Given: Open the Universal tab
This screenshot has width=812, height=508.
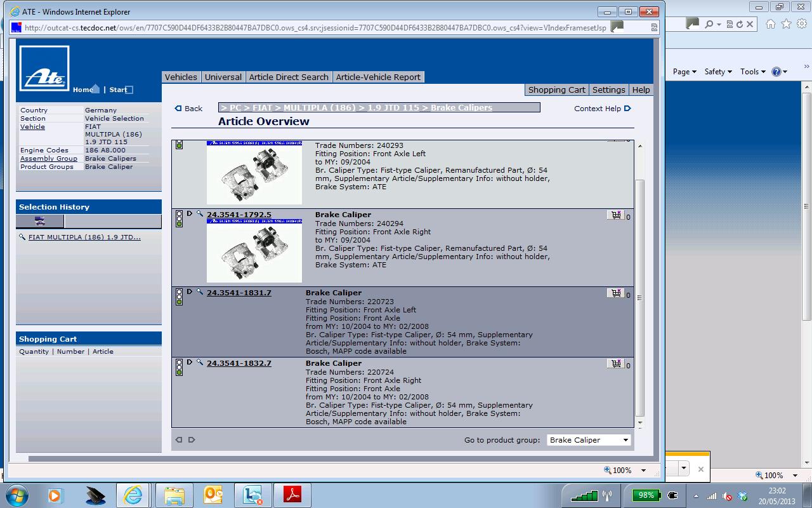Looking at the screenshot, I should pyautogui.click(x=223, y=77).
